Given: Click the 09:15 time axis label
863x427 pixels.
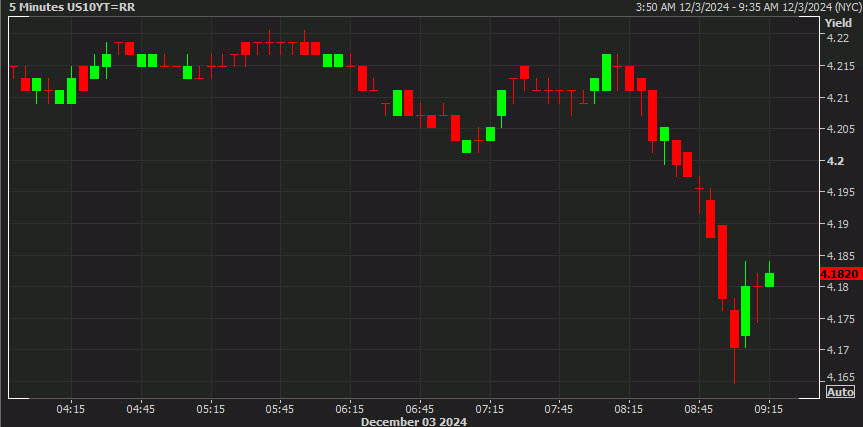Looking at the screenshot, I should point(769,409).
